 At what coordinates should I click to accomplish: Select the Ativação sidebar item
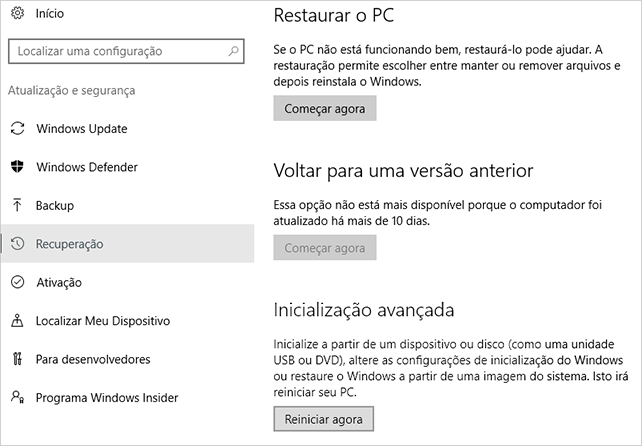127,282
